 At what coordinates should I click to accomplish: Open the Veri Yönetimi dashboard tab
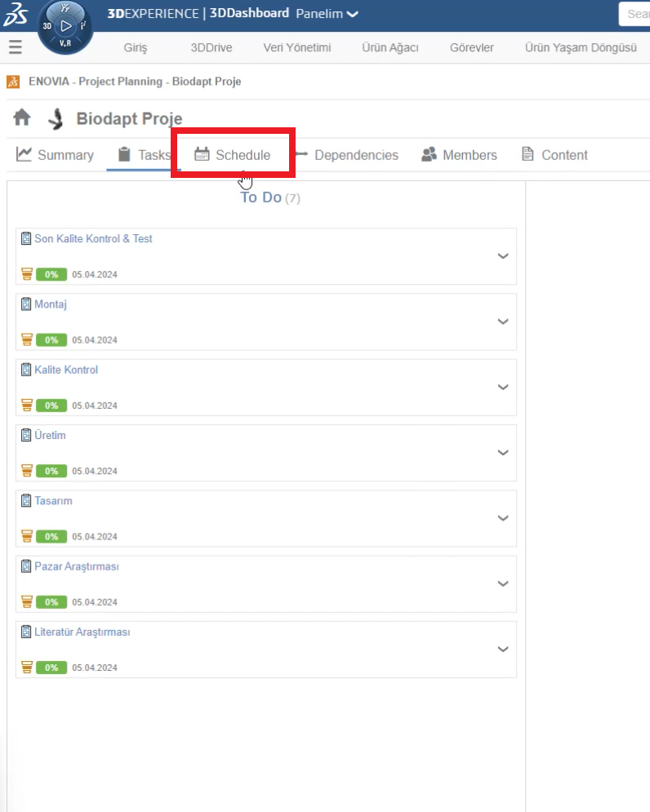point(296,47)
